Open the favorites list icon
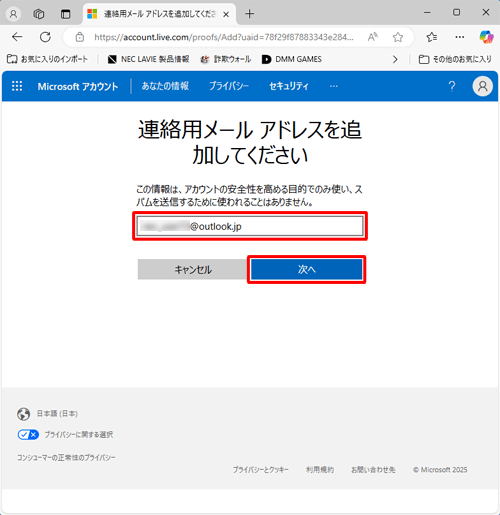The image size is (500, 515). (x=432, y=37)
